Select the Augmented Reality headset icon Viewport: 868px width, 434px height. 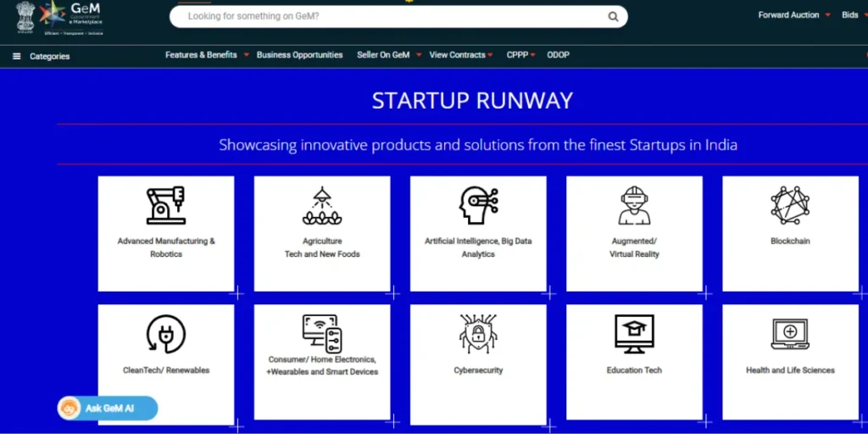634,205
